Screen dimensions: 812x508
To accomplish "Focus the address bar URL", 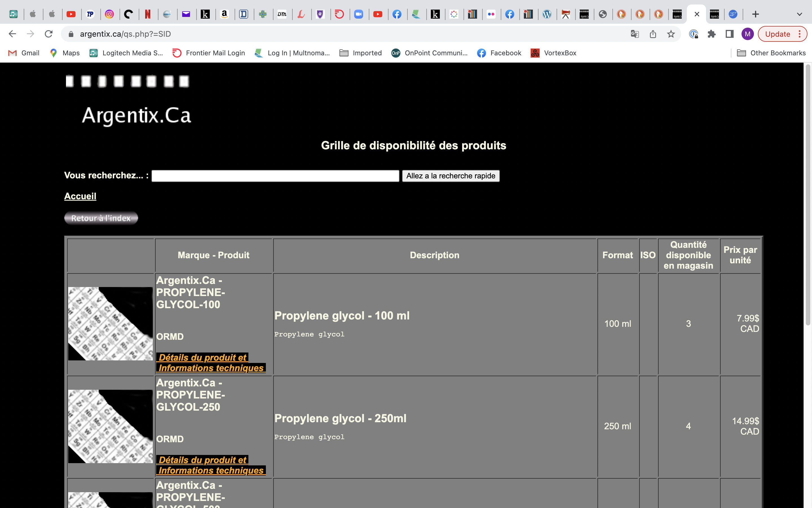I will [x=125, y=34].
